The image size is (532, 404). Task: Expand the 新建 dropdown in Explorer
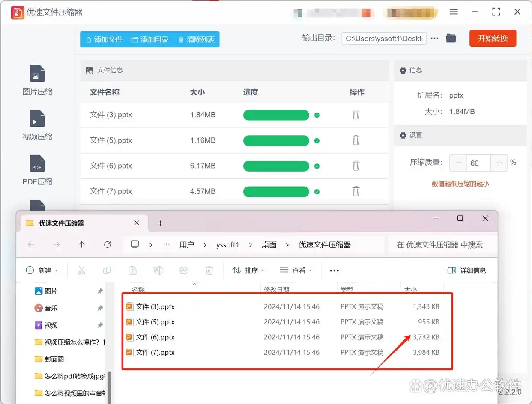point(42,270)
